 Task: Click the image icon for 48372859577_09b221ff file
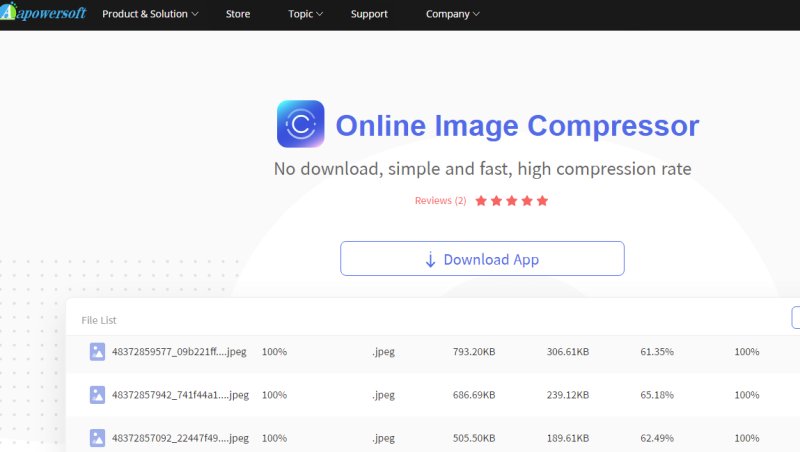click(x=97, y=351)
